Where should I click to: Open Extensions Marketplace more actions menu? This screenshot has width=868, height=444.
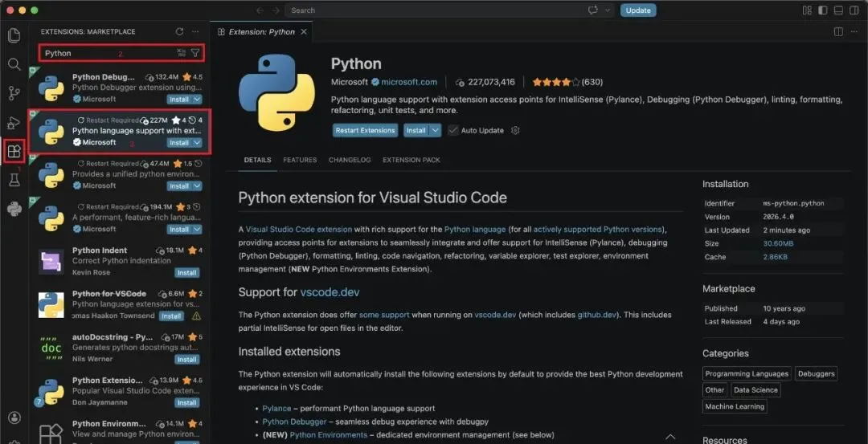(x=194, y=32)
